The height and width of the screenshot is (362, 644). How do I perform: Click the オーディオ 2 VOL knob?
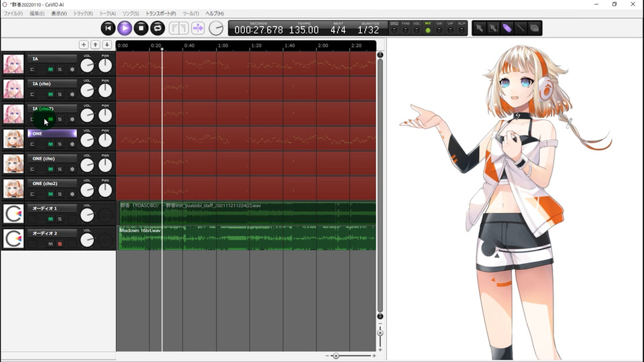click(87, 240)
